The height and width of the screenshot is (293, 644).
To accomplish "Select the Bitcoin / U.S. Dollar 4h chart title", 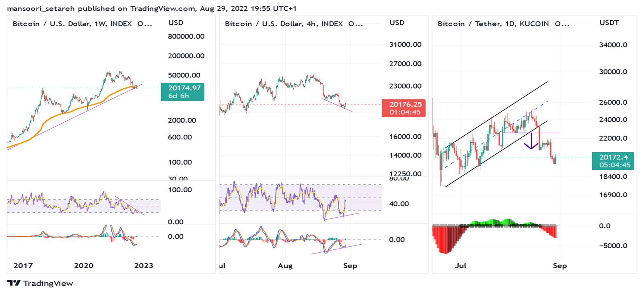I will (x=294, y=24).
